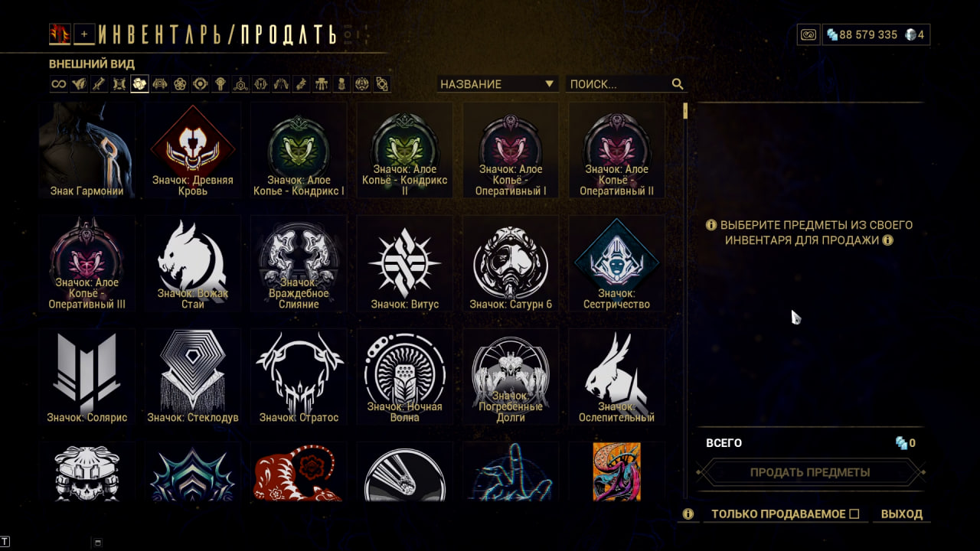This screenshot has height=551, width=980.
Task: Open the Название sort dropdown
Action: pyautogui.click(x=497, y=84)
